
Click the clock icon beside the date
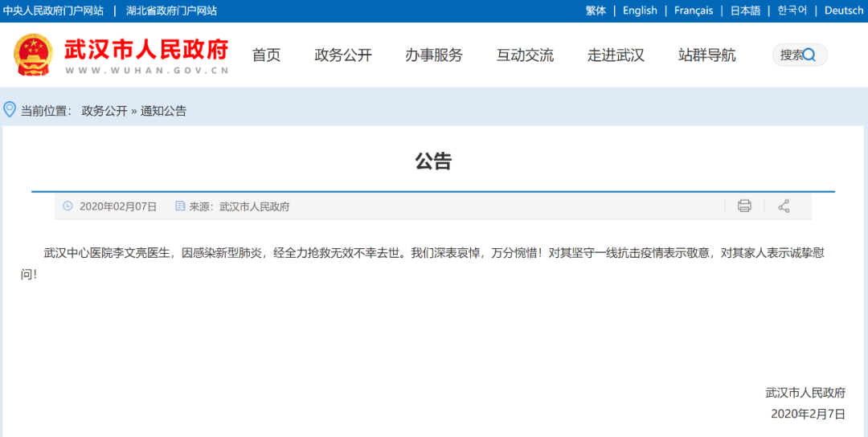click(68, 206)
